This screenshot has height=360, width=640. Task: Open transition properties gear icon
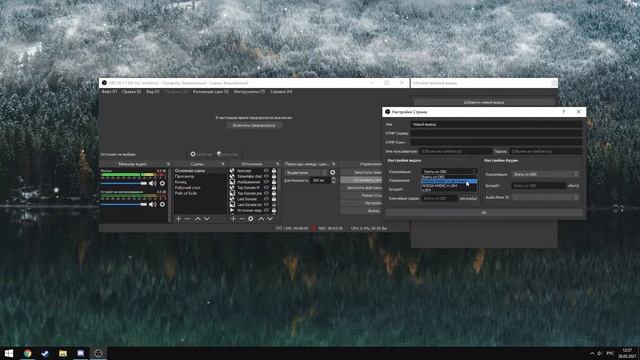[x=333, y=173]
